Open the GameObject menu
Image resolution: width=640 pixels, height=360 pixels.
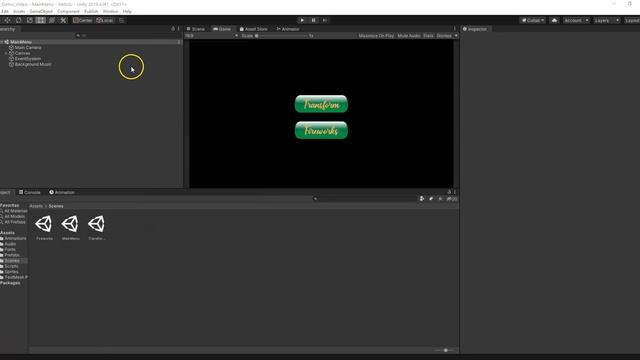coord(41,11)
